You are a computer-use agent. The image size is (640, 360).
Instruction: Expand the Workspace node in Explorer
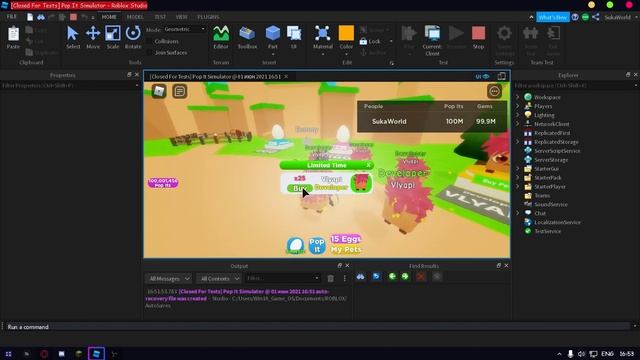[x=518, y=97]
